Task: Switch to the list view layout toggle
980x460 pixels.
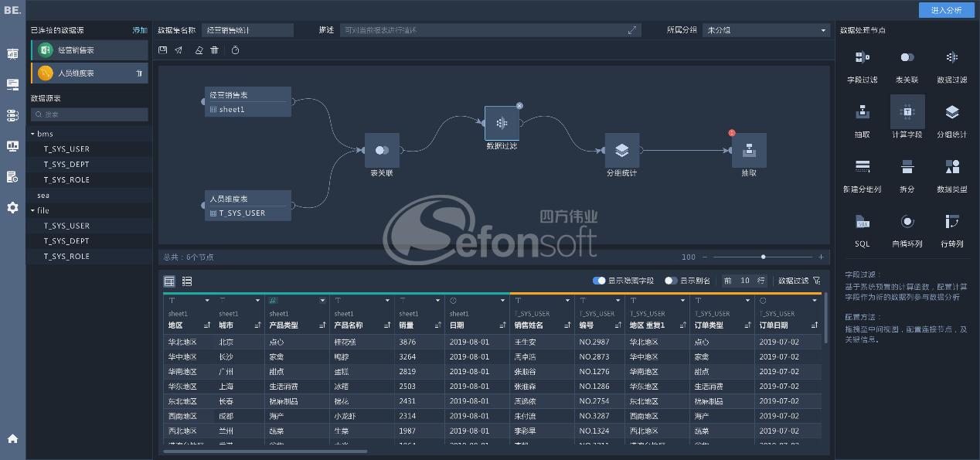Action: click(187, 281)
